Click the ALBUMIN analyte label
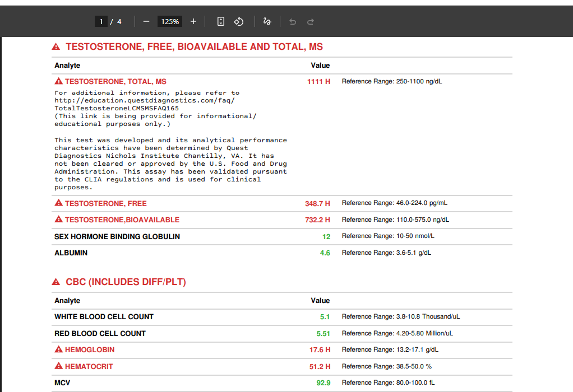Image resolution: width=573 pixels, height=392 pixels. pos(71,253)
